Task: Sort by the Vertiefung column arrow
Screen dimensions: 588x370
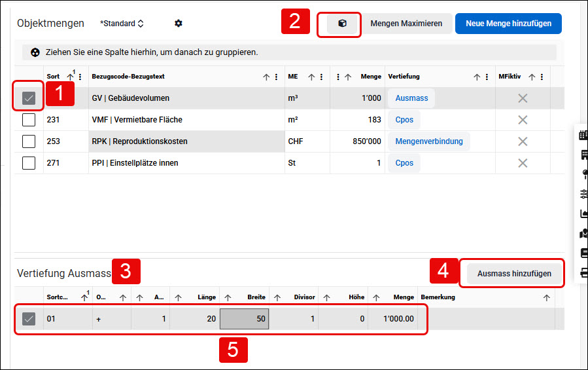Action: pyautogui.click(x=477, y=77)
